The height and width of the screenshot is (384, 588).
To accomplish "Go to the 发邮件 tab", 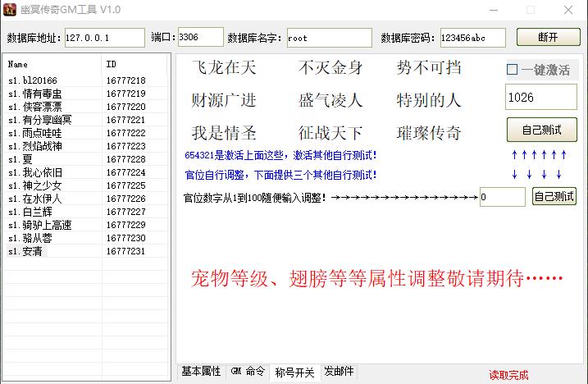I will [x=339, y=372].
